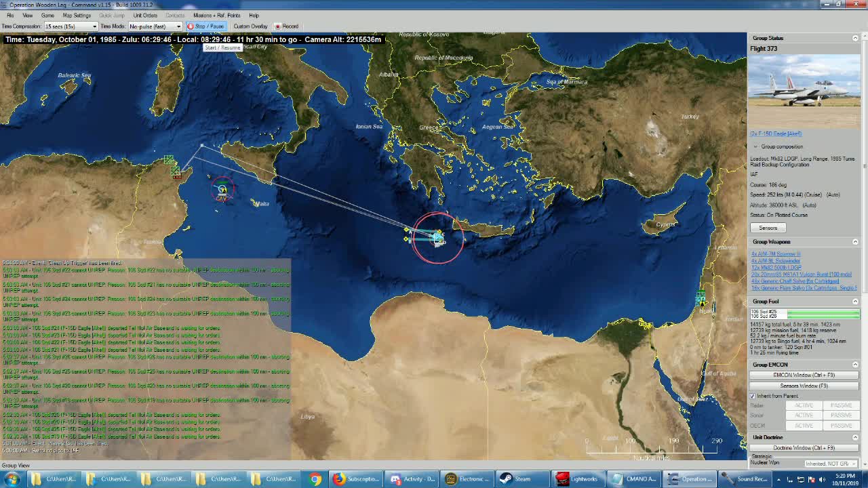Screen dimensions: 868x488
Task: Open the Electronic taskbar window
Action: coord(467,479)
